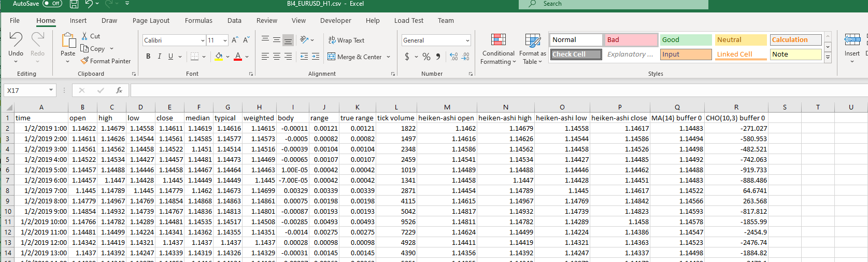This screenshot has width=868, height=262.
Task: Open the Data ribbon tab
Action: point(234,21)
